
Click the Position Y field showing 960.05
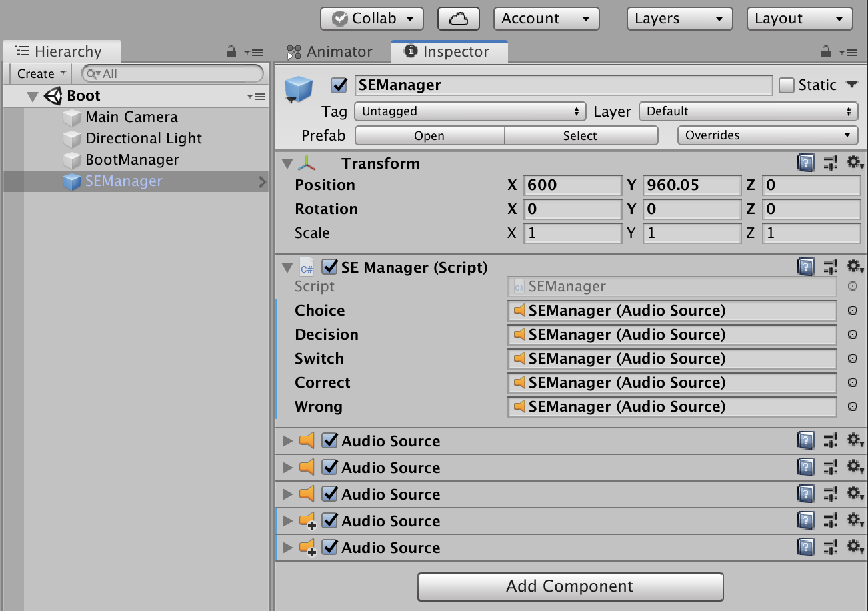tap(692, 185)
